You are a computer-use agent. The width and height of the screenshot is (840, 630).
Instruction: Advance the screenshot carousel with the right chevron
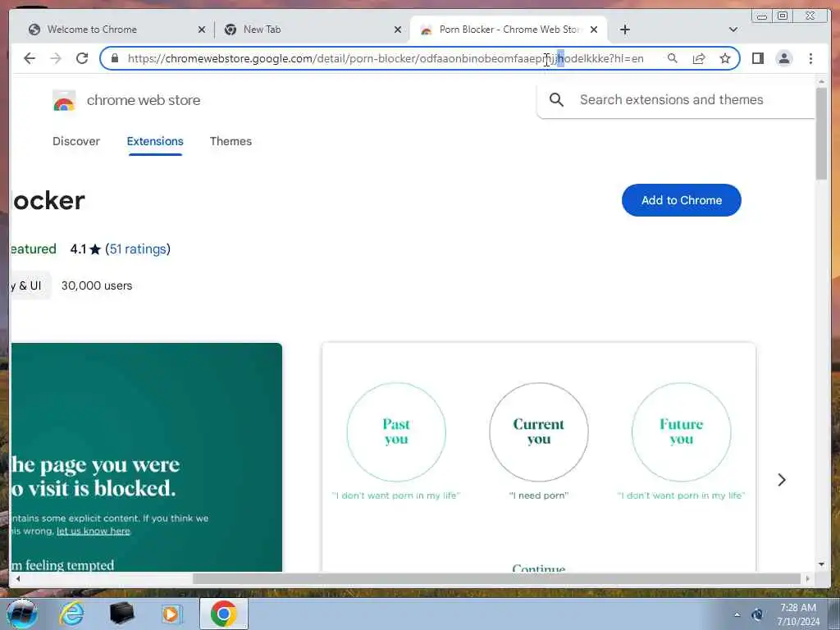coord(782,479)
